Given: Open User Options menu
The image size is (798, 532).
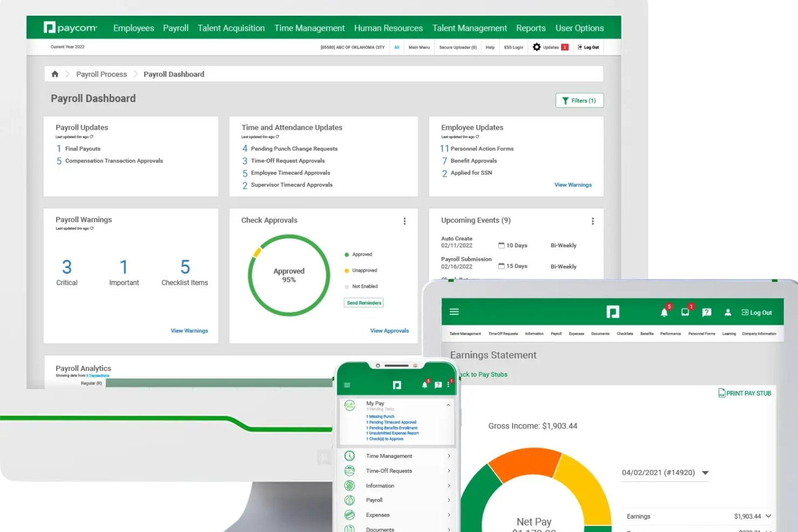Looking at the screenshot, I should 580,28.
